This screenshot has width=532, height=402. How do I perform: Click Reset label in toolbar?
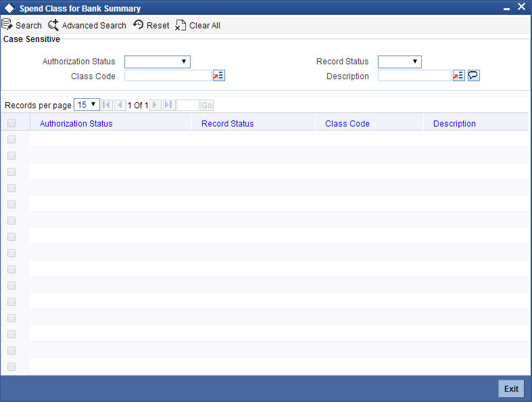point(158,26)
